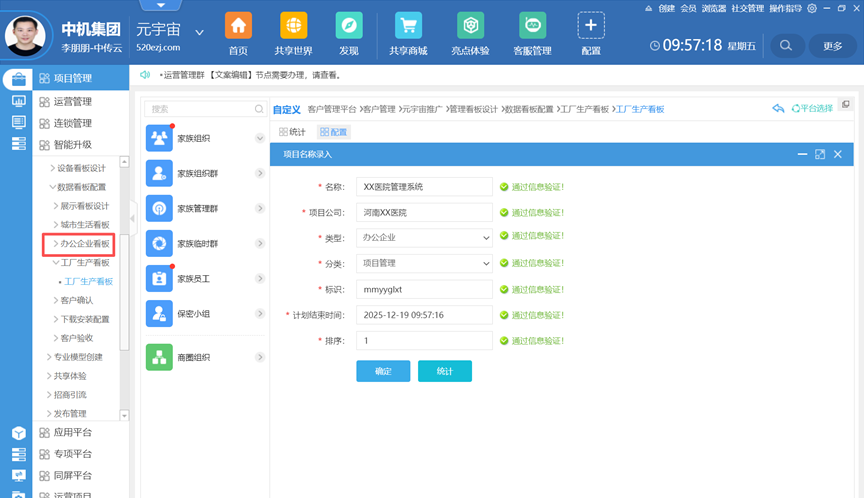The height and width of the screenshot is (498, 864).
Task: Click the search magnifier icon in header
Action: coord(786,45)
